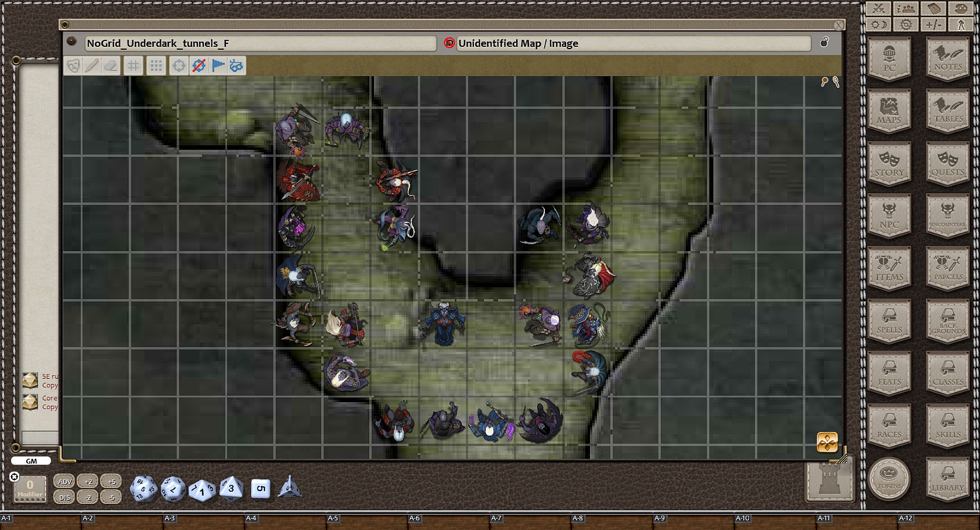The image size is (980, 530).
Task: Click the white map-pin icon
Action: tap(836, 82)
